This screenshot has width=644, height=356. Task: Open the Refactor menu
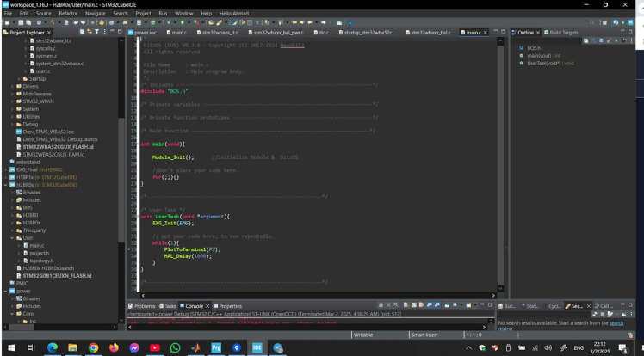(x=66, y=14)
